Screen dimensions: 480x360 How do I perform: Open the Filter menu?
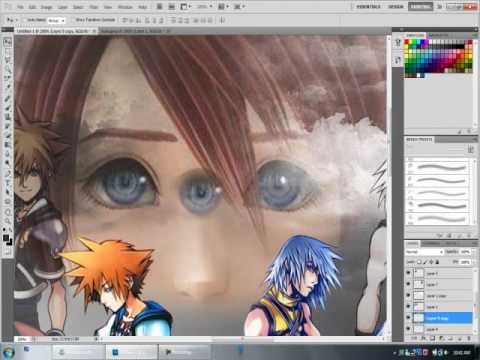pyautogui.click(x=94, y=7)
